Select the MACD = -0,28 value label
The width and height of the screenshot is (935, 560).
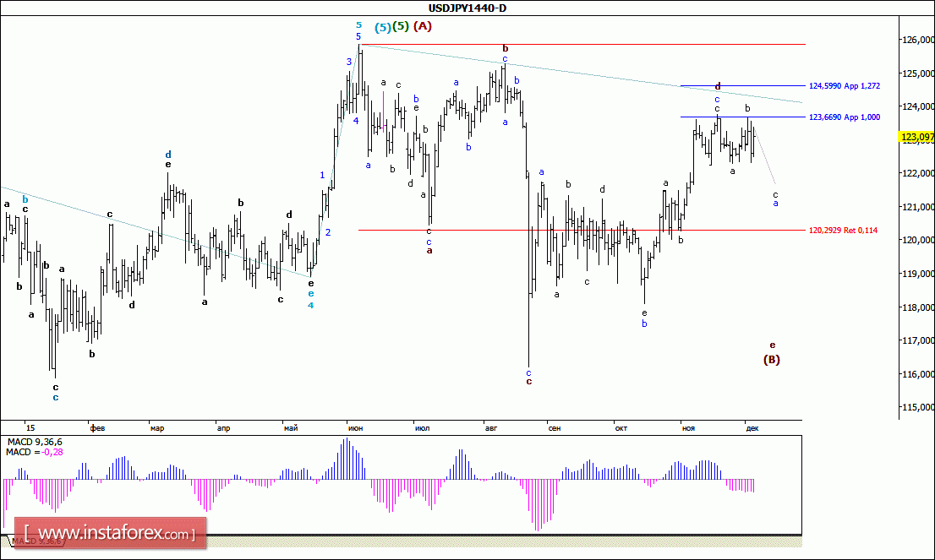click(35, 452)
